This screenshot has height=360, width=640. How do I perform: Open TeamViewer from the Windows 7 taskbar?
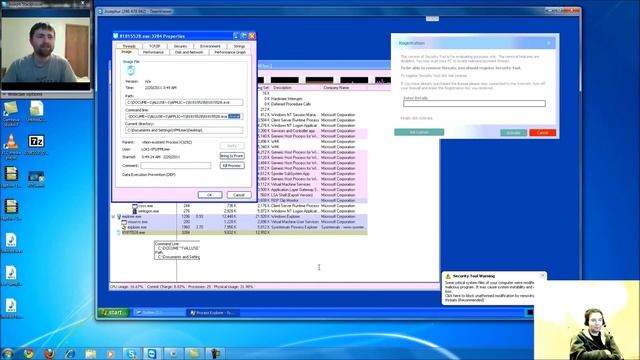point(152,353)
